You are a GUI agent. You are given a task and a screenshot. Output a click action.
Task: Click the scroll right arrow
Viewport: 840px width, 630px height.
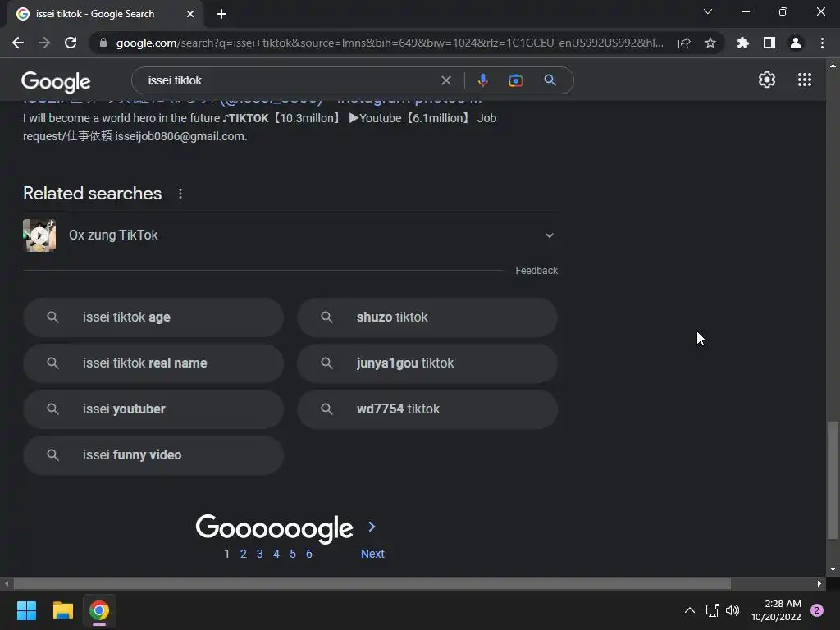pos(819,583)
